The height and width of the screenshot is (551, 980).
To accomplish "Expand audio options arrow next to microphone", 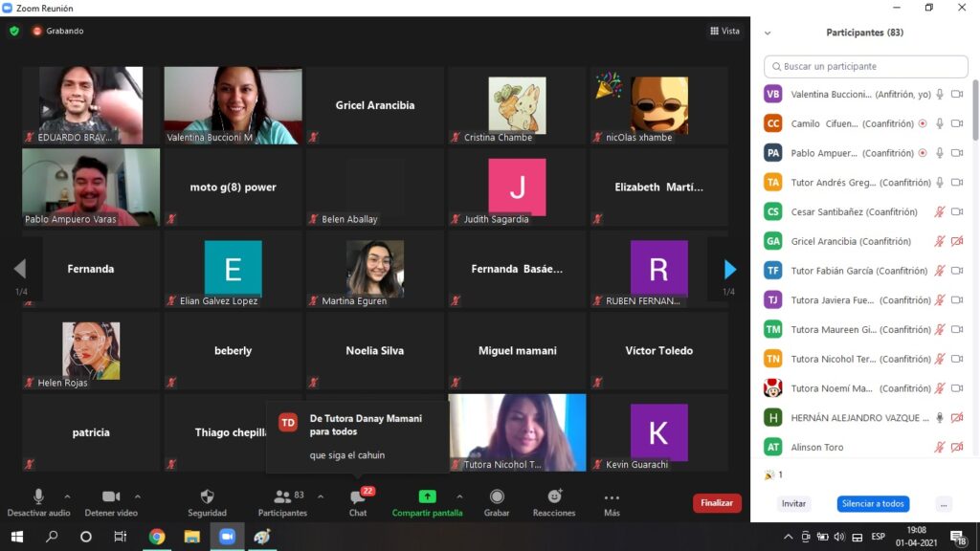I will (67, 496).
